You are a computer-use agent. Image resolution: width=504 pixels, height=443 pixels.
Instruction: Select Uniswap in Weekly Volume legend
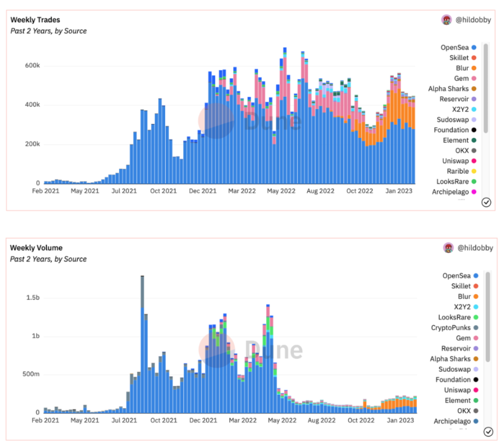coord(461,390)
